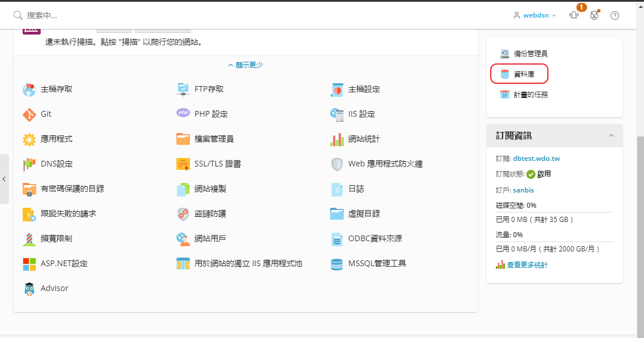The width and height of the screenshot is (644, 338).
Task: Open 備份管理員 in the right panel
Action: point(530,54)
